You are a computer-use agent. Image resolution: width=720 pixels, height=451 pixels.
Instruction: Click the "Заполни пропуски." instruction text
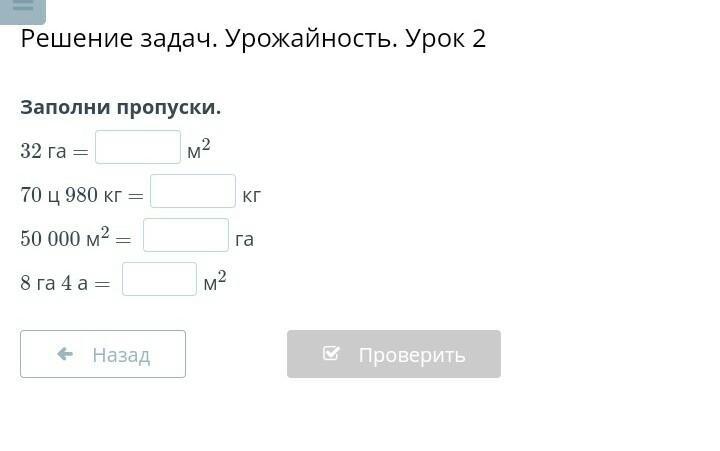120,107
